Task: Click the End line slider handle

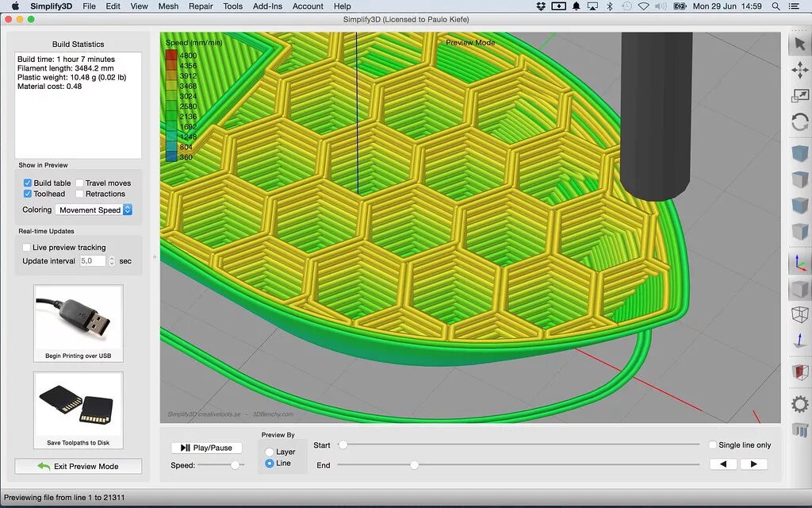Action: [414, 465]
